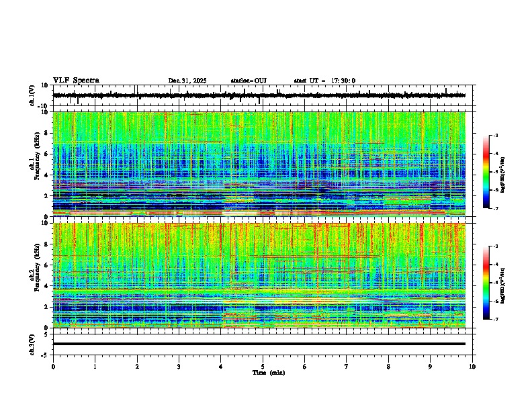This screenshot has height=411, width=532.
Task: Click the ch.2 spectrogram color scale bar
Action: 486,283
